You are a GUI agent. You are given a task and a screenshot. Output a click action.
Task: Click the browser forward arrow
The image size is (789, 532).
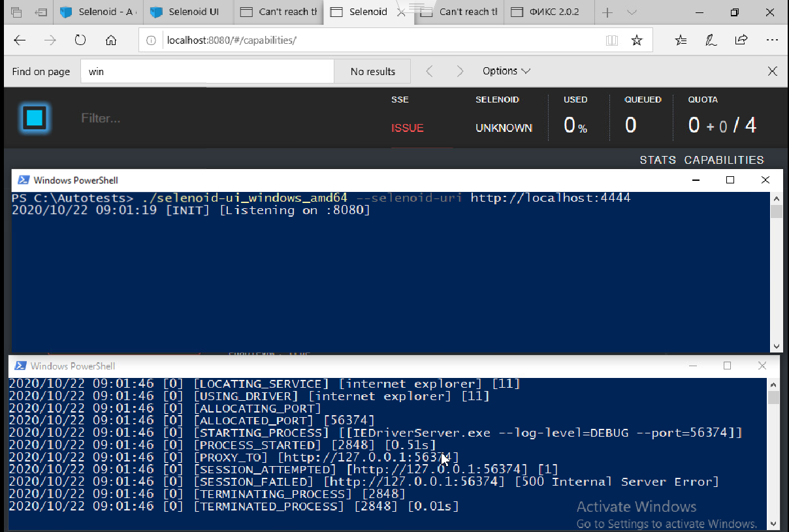pyautogui.click(x=50, y=40)
